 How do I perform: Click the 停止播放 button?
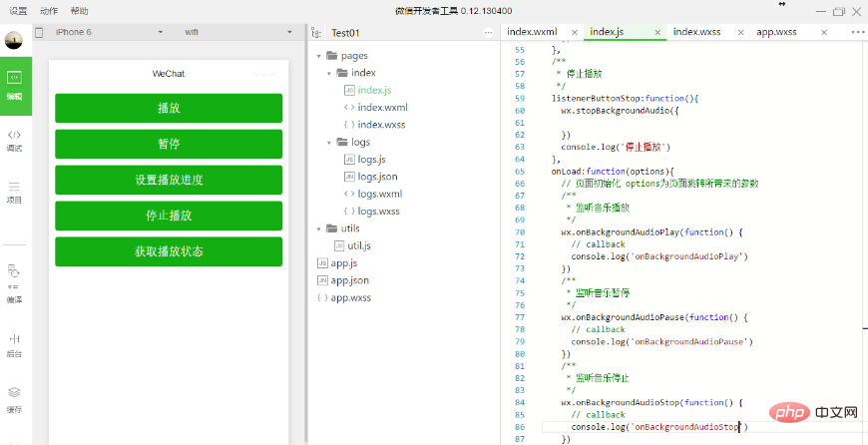tap(169, 216)
